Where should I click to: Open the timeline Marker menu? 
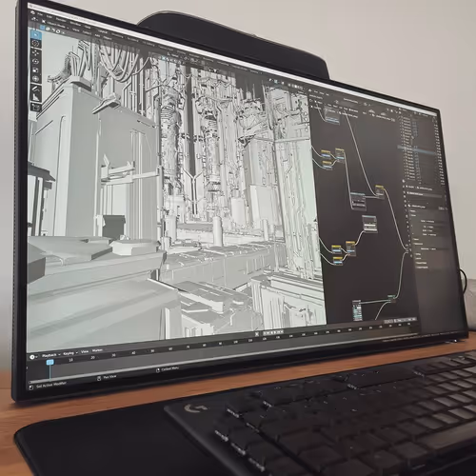97,350
